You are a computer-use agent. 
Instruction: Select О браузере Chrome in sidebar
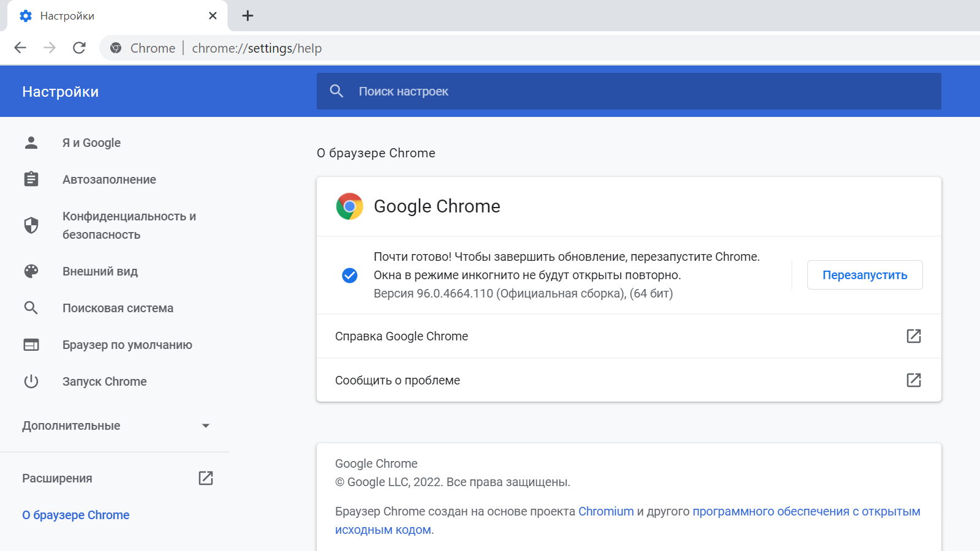point(76,515)
